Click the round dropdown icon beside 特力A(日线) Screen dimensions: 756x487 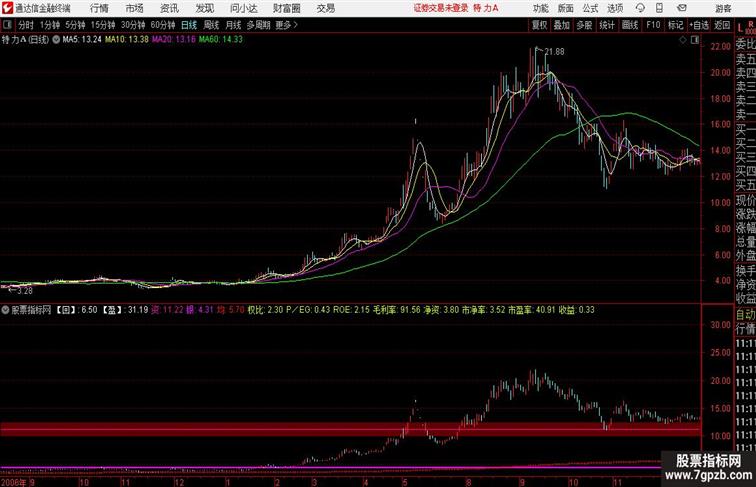point(56,40)
